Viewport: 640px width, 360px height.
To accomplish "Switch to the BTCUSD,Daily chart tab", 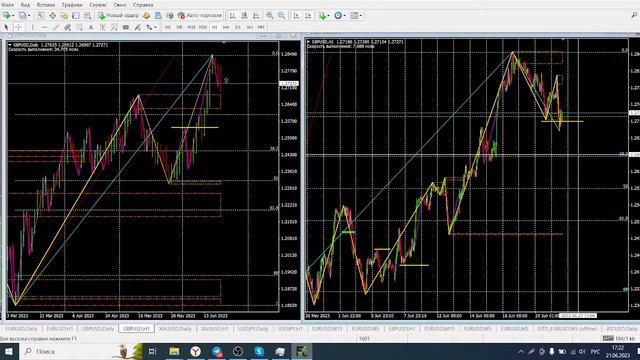I will [621, 328].
